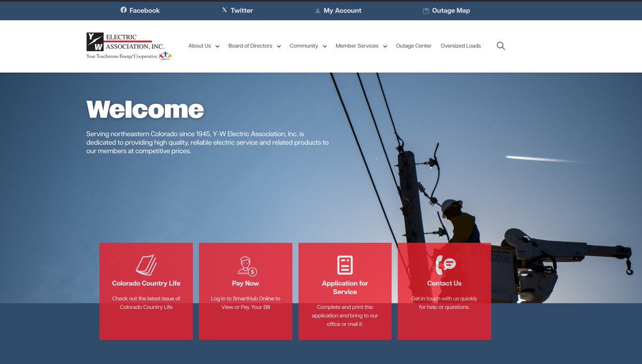Open the Outage Map link text
The width and height of the screenshot is (642, 364).
(x=451, y=10)
